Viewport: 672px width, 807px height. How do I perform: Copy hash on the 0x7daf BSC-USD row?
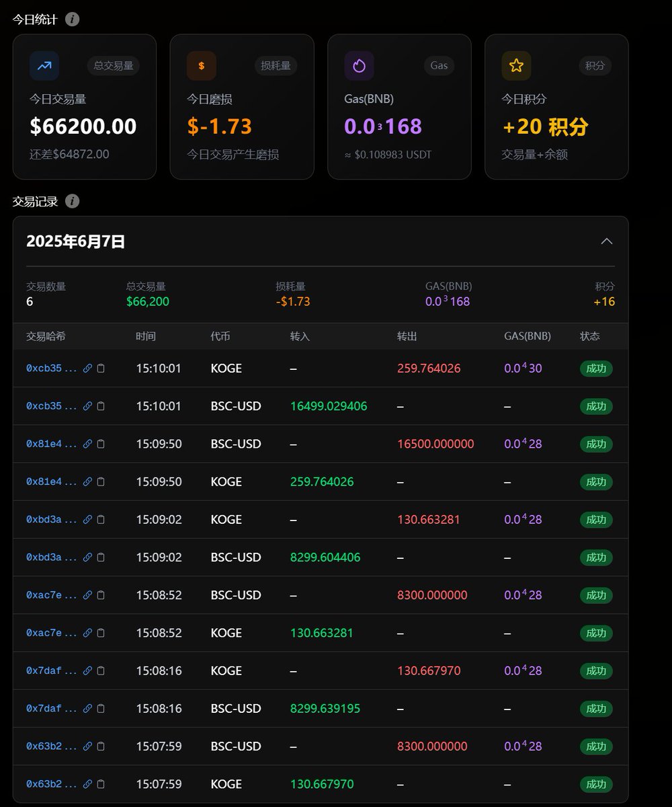pos(101,708)
